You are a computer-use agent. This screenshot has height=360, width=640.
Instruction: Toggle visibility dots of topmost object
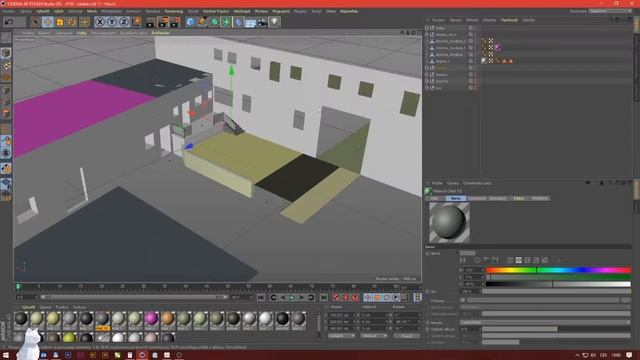475,28
